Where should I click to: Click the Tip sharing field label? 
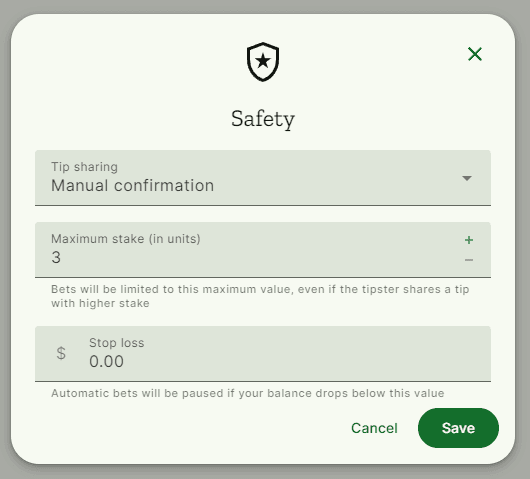click(85, 167)
